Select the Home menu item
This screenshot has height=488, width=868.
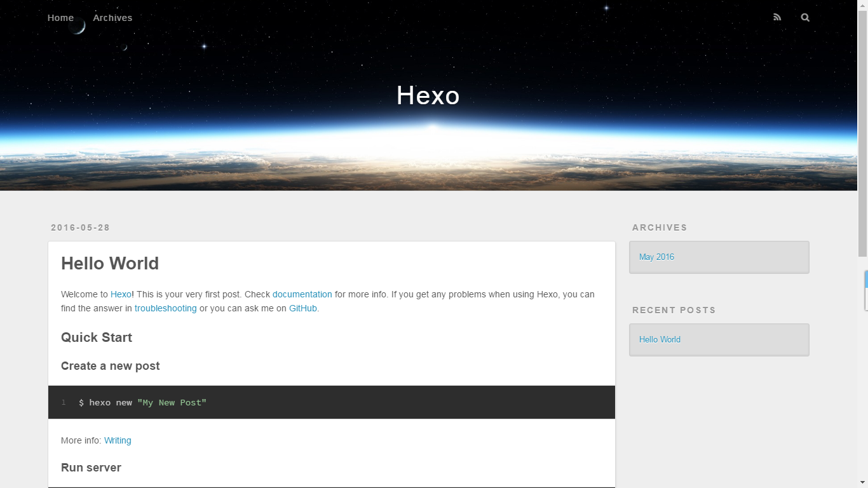coord(60,17)
